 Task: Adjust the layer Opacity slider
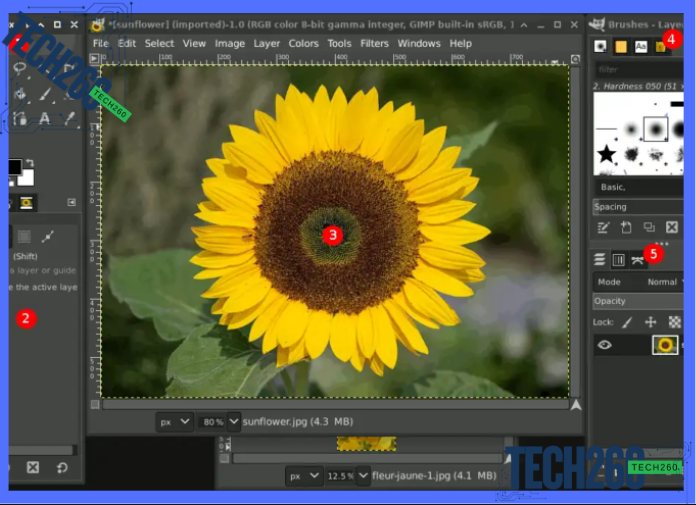pos(638,301)
